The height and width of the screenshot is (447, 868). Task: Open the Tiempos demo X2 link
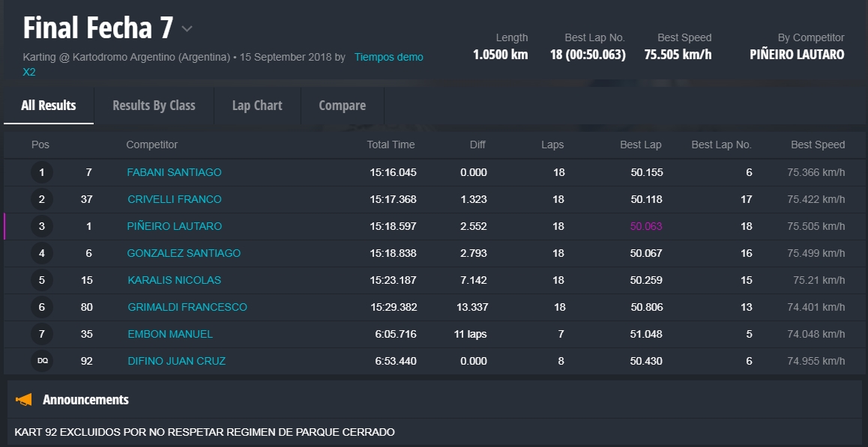tap(388, 57)
